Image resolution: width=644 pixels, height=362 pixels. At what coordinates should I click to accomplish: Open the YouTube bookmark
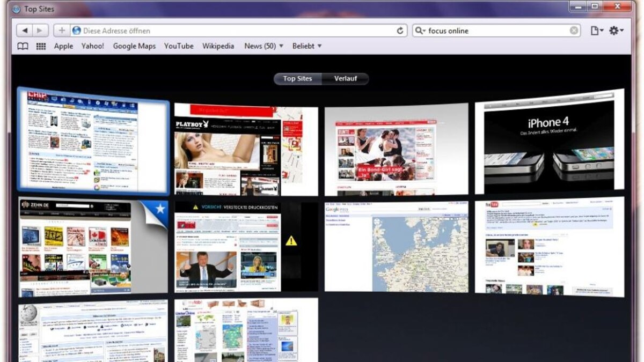point(179,46)
